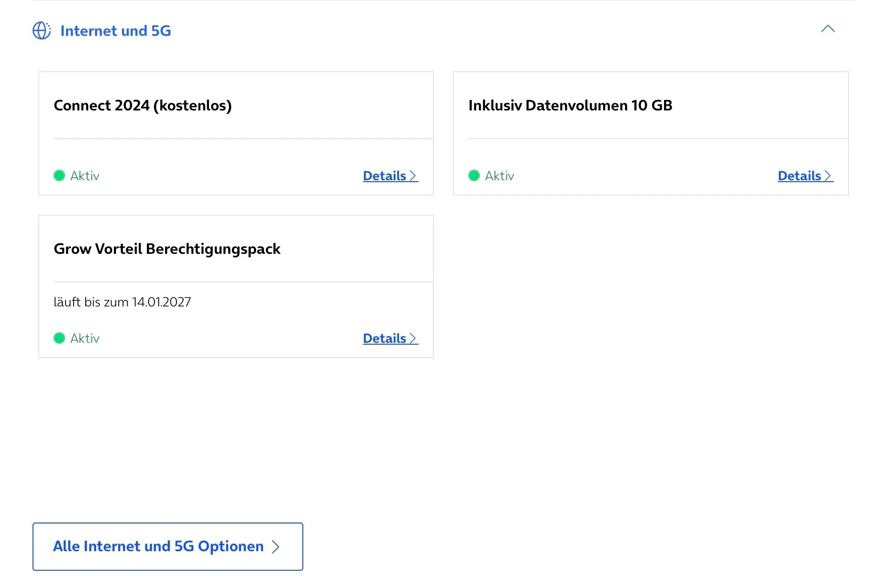Click green status dot on Connect 2024 card
Image resolution: width=874 pixels, height=588 pixels.
[59, 176]
